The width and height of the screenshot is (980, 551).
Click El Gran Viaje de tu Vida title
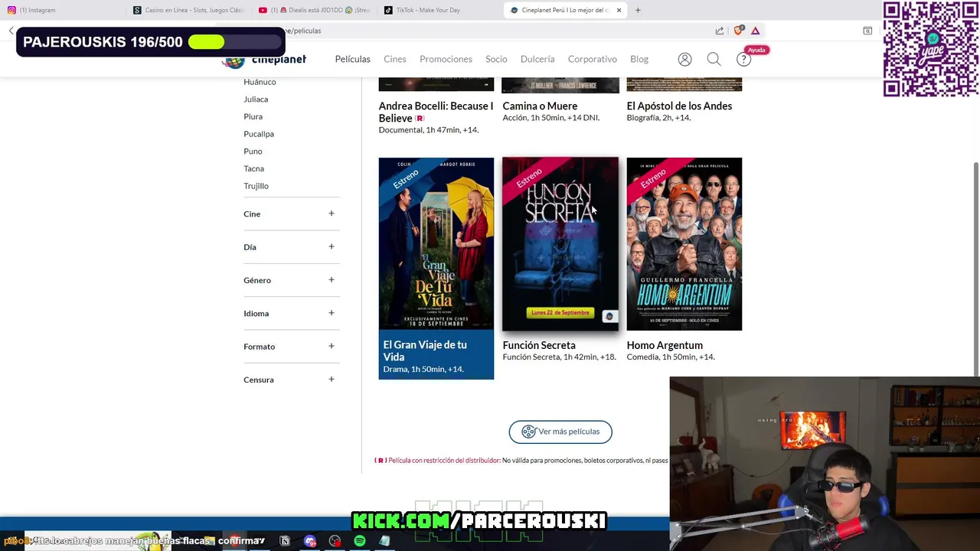coord(425,350)
